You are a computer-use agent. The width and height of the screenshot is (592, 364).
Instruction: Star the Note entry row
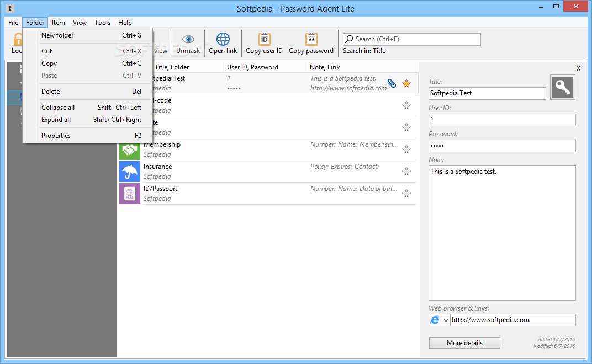tap(406, 127)
